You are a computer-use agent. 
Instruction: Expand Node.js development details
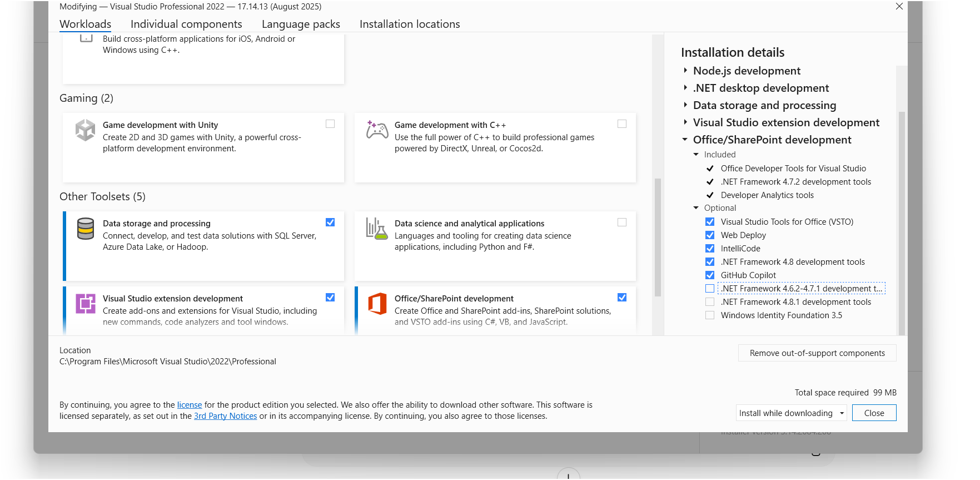685,71
